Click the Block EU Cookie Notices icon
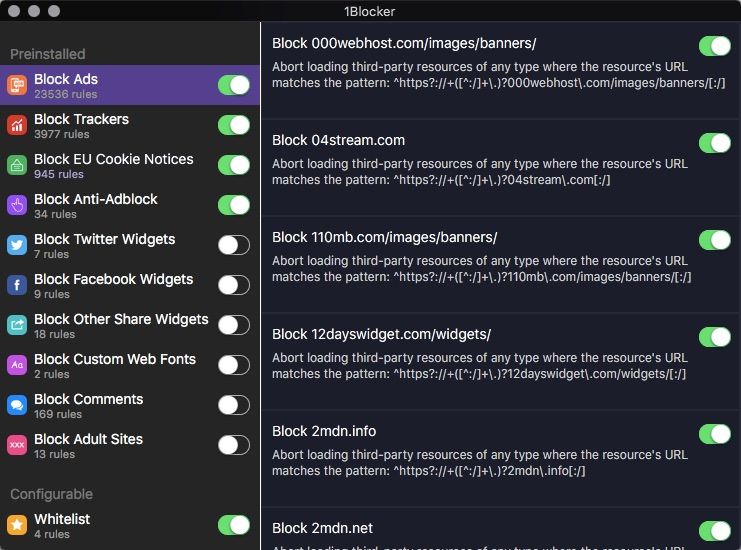 17,165
